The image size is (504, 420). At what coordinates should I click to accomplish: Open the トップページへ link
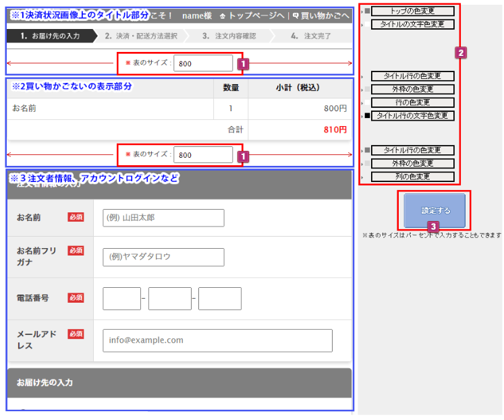[x=256, y=16]
